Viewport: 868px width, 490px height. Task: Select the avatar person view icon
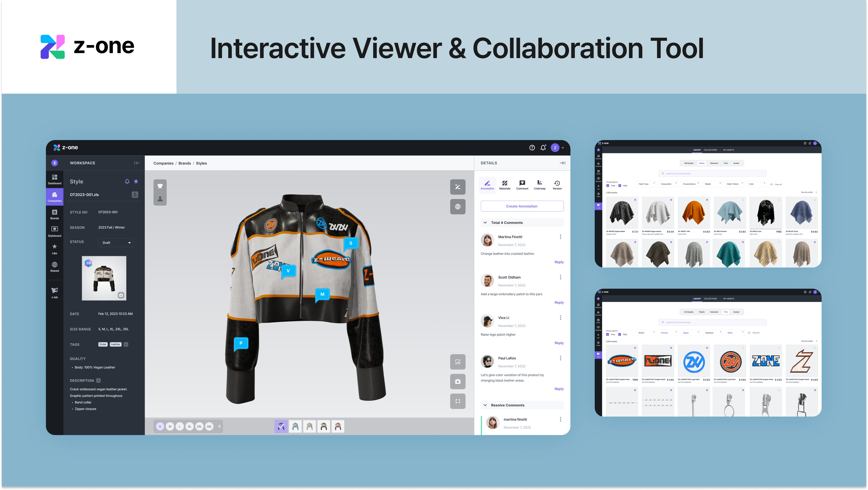pos(160,199)
